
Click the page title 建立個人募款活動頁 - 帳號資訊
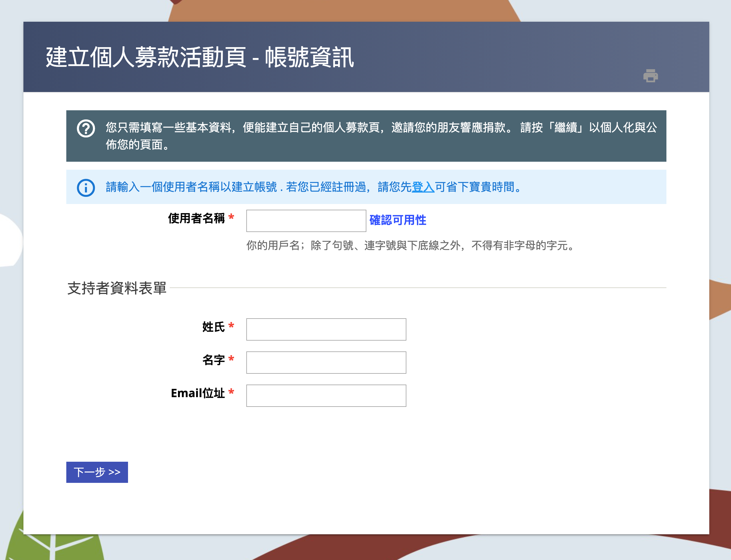pyautogui.click(x=200, y=57)
